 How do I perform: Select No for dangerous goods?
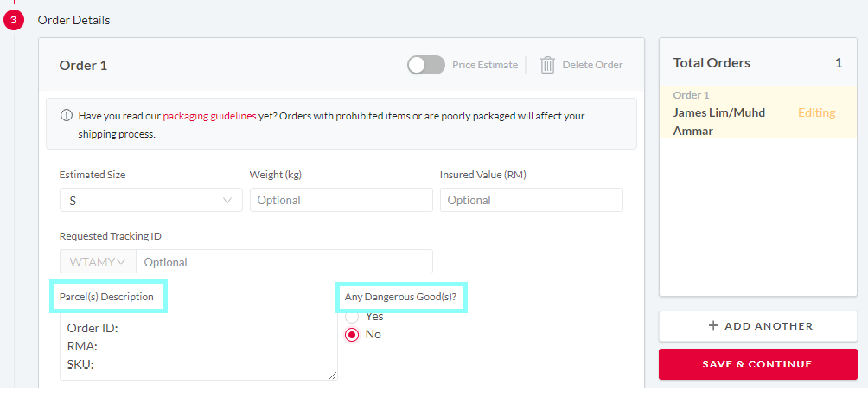[352, 335]
